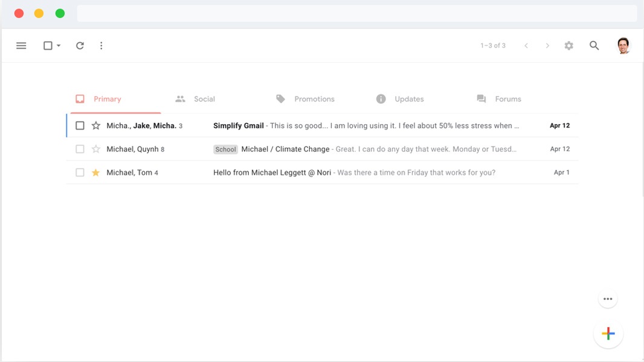Screen dimensions: 644x362
Task: Open the hamburger main menu
Action: (21, 46)
